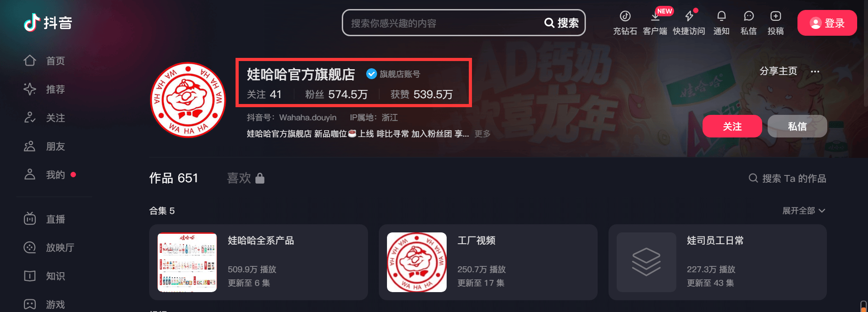Image resolution: width=868 pixels, height=312 pixels.
Task: Select the 作品 651 tab
Action: pyautogui.click(x=174, y=178)
